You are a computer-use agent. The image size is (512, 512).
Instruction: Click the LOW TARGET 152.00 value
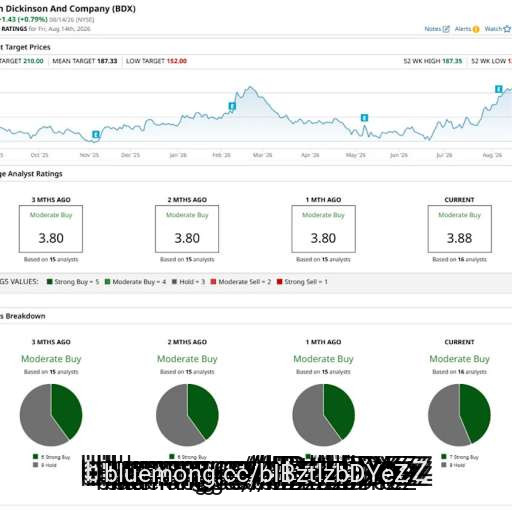point(177,61)
